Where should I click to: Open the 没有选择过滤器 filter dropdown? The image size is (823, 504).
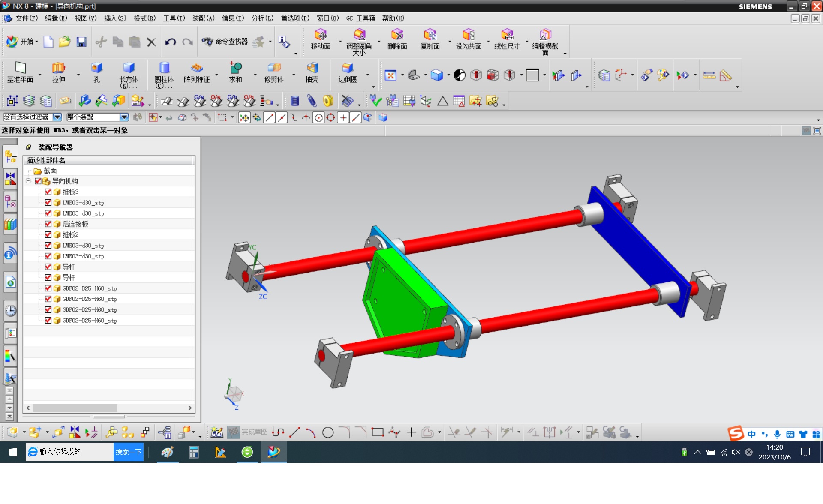coord(57,117)
